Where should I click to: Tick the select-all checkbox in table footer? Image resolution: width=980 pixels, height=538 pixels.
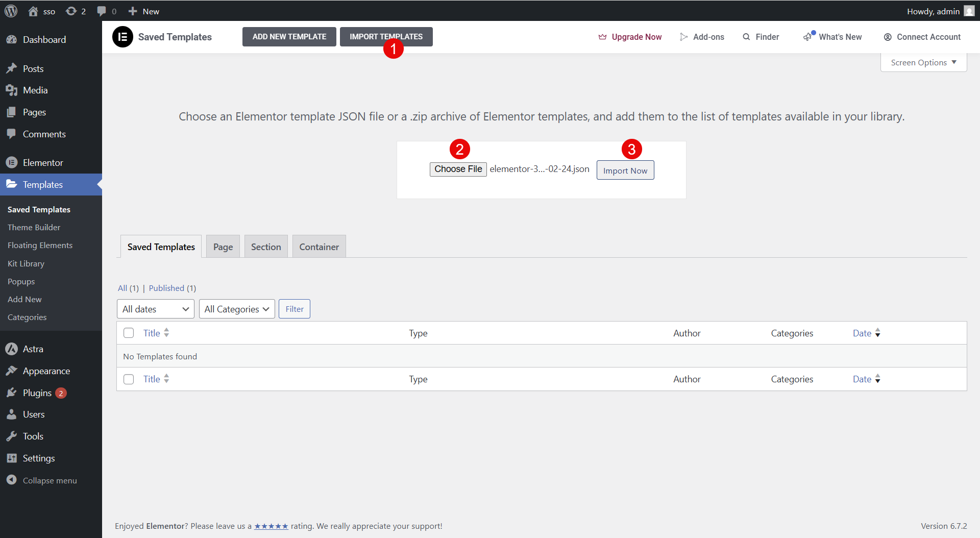[x=129, y=379]
